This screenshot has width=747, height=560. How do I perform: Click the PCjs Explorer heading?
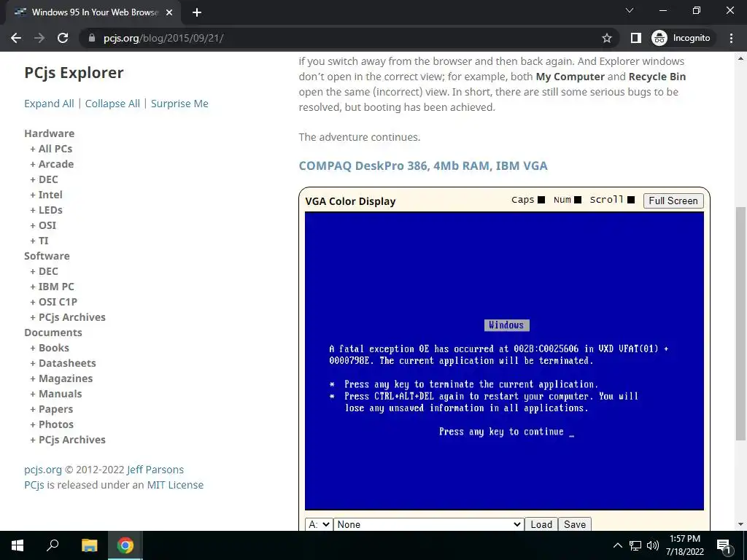coord(74,72)
